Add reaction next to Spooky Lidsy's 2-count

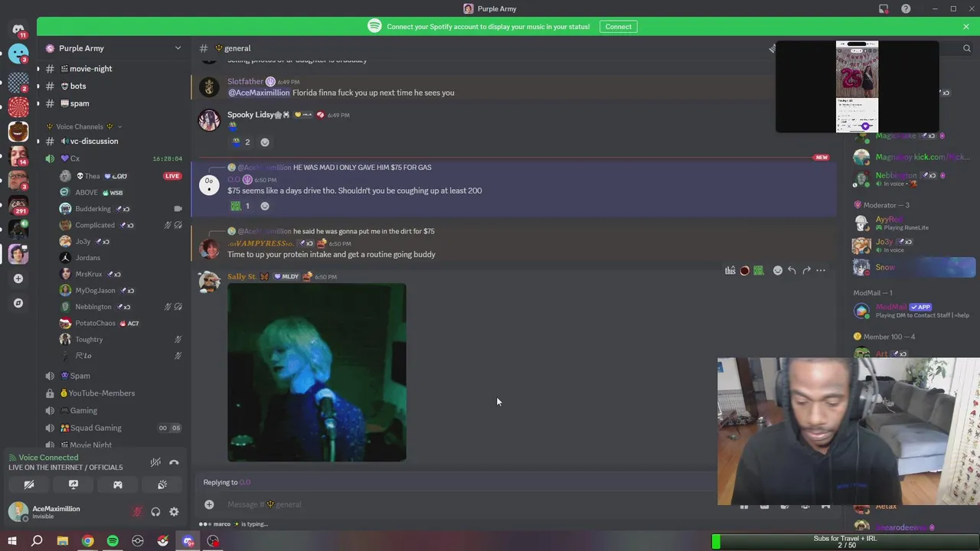coord(265,142)
